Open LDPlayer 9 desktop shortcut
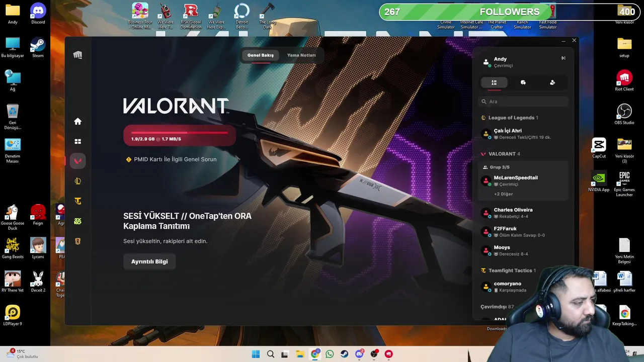This screenshot has width=644, height=362. click(x=13, y=316)
